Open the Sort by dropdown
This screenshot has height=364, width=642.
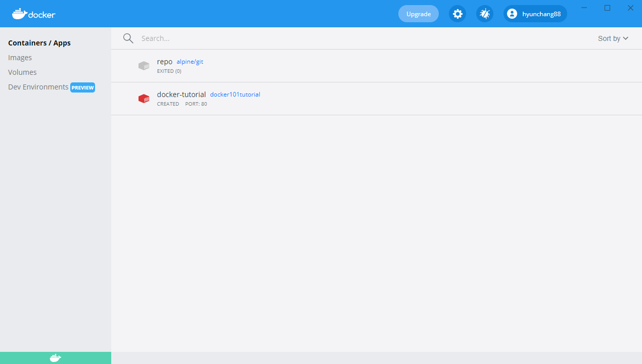[x=613, y=38]
